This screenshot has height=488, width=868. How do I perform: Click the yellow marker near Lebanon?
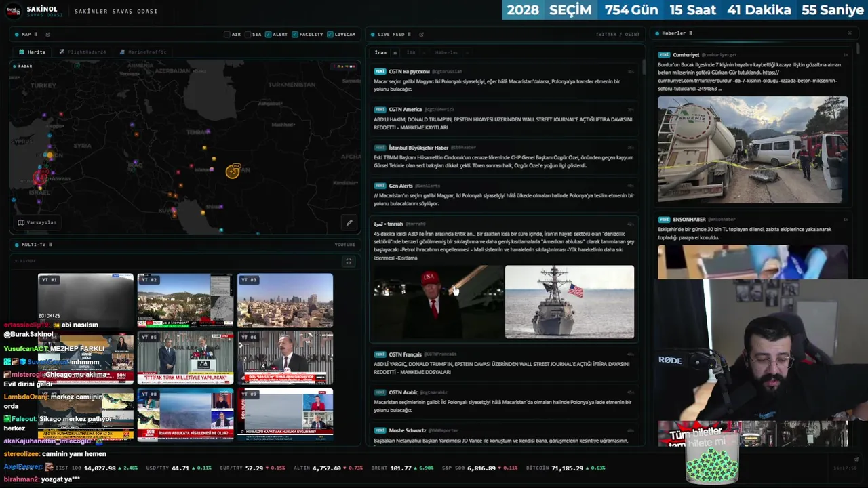coord(50,155)
